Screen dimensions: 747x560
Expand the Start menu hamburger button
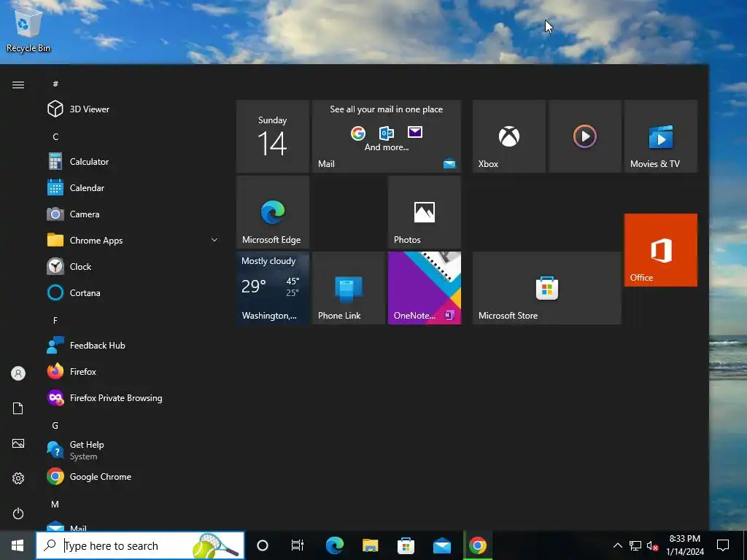18,85
